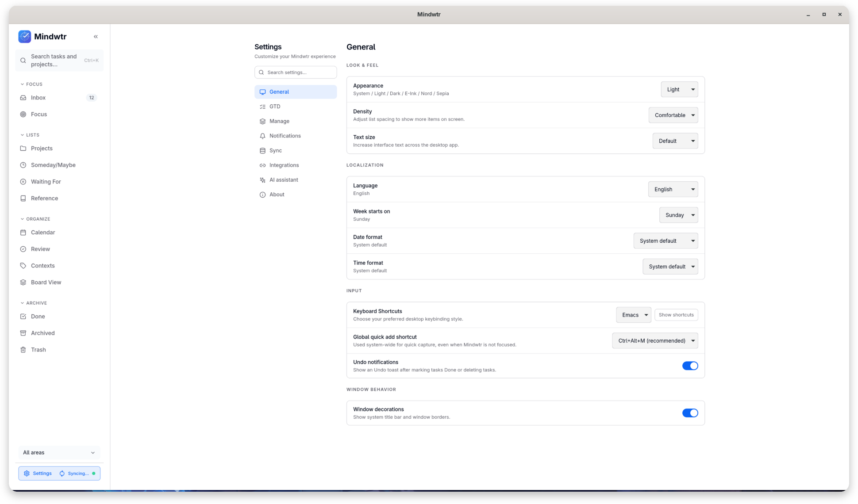Expand the Density Comfortable dropdown
The height and width of the screenshot is (504, 858).
(673, 115)
